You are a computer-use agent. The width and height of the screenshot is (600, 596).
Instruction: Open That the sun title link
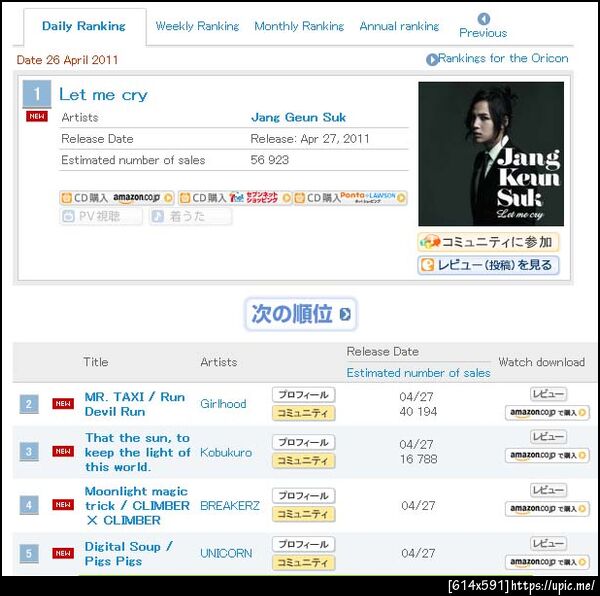[138, 452]
